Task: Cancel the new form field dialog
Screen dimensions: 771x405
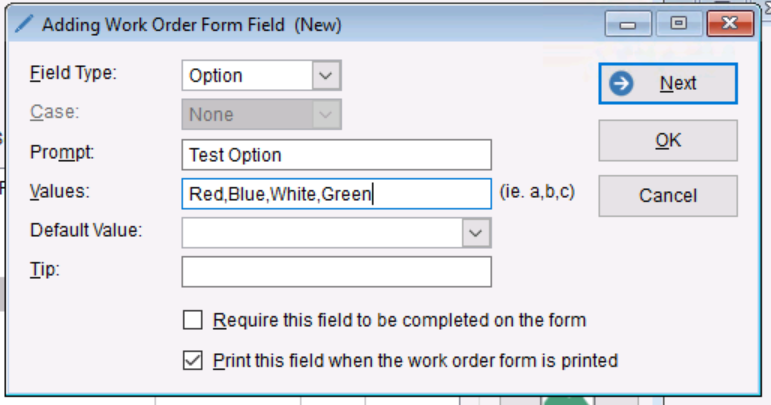Action: tap(667, 196)
